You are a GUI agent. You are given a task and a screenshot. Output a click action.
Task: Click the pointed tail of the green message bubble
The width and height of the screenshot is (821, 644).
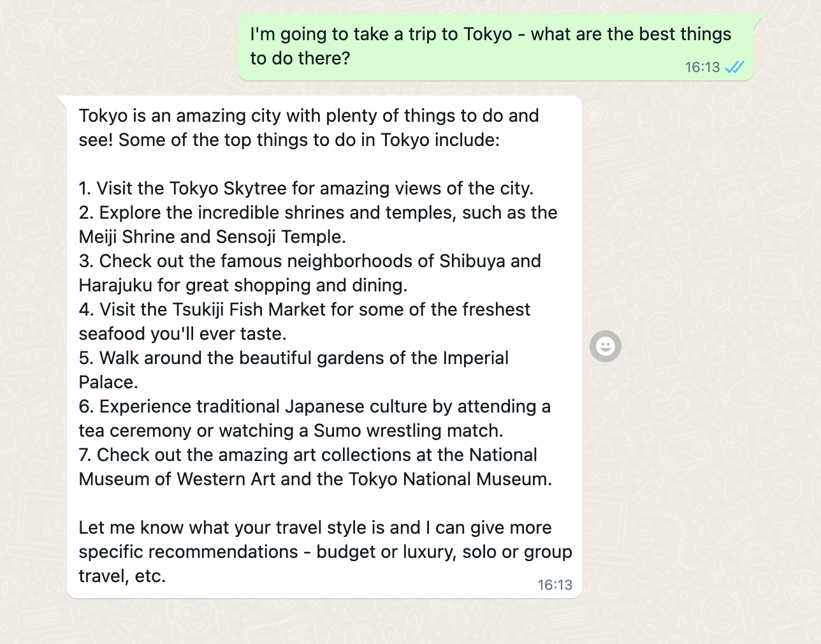(757, 19)
